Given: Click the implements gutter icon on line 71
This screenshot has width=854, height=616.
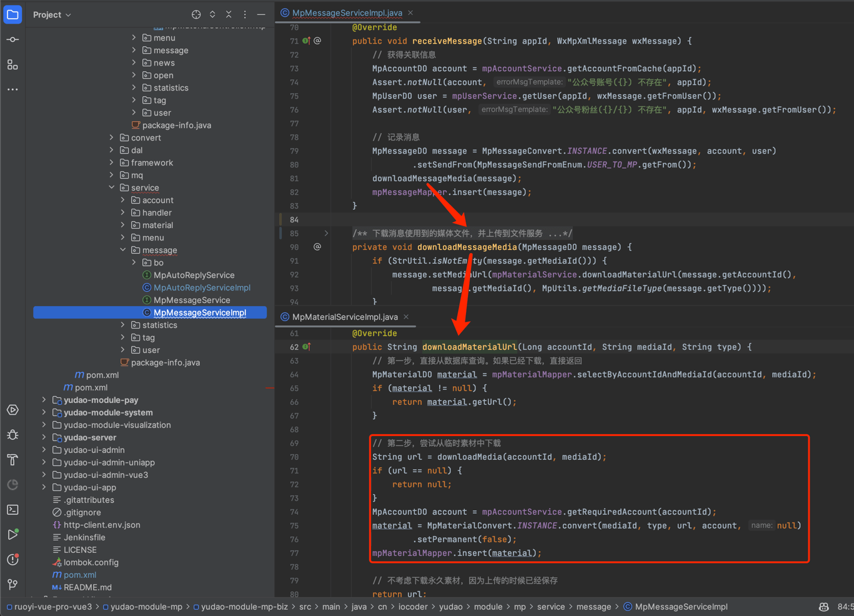Looking at the screenshot, I should [x=306, y=41].
